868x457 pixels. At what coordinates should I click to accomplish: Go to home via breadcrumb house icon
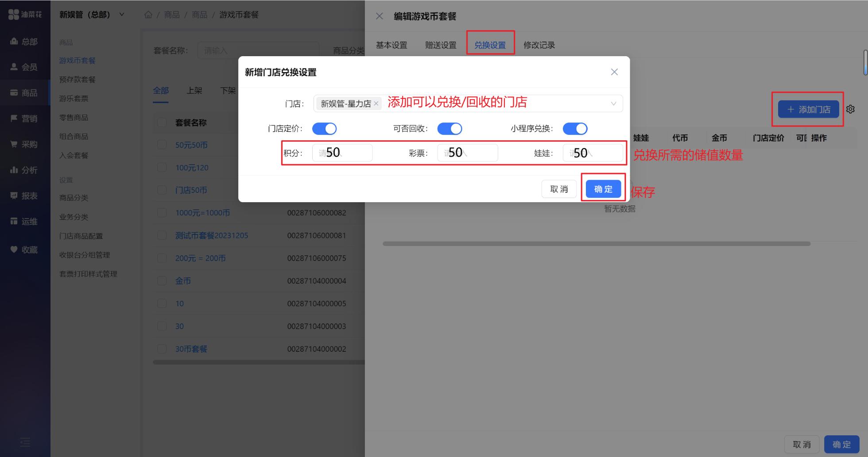(x=148, y=15)
